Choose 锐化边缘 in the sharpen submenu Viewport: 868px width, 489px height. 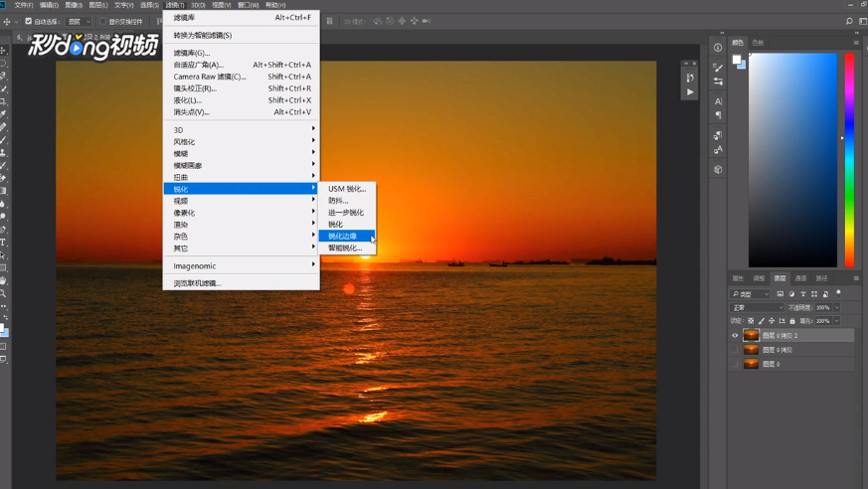click(x=347, y=236)
